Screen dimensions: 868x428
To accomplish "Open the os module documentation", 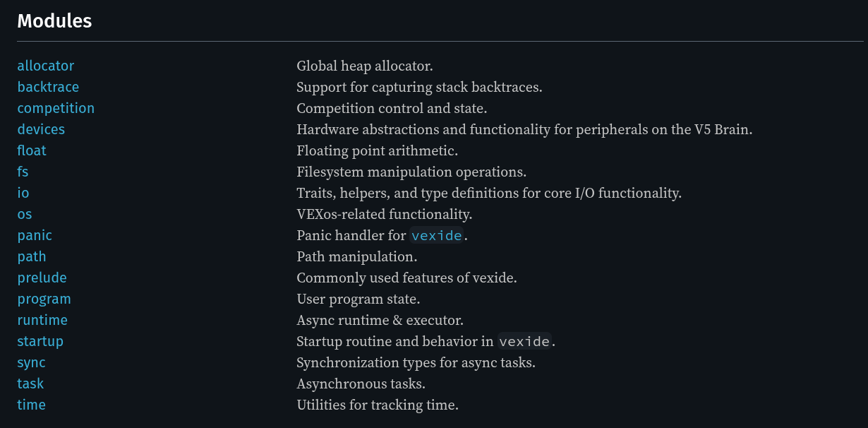I will [x=25, y=214].
